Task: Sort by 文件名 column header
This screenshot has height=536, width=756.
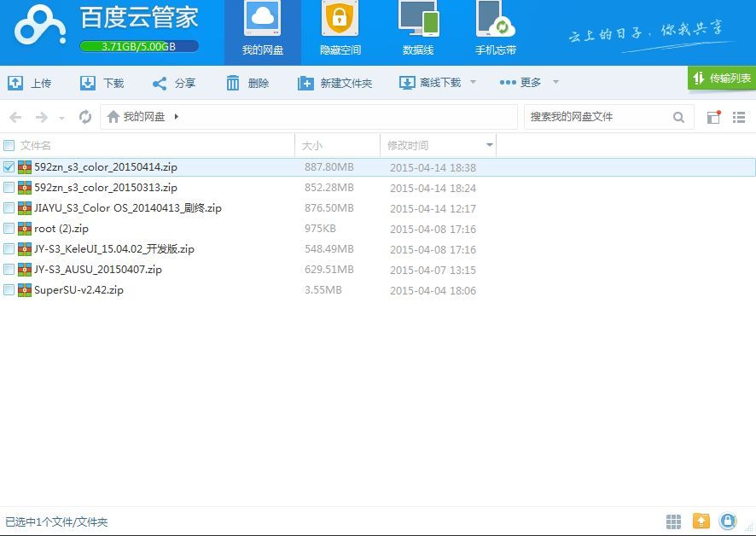Action: pyautogui.click(x=36, y=145)
